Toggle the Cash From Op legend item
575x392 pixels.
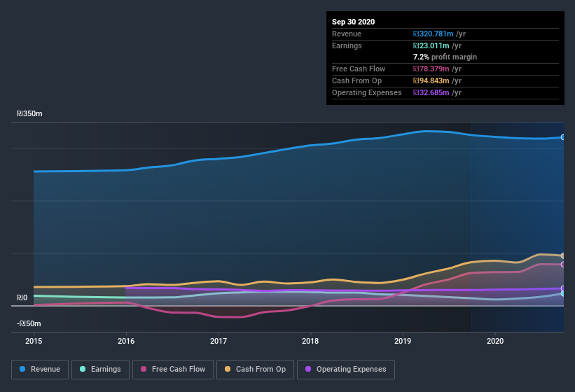coord(254,369)
